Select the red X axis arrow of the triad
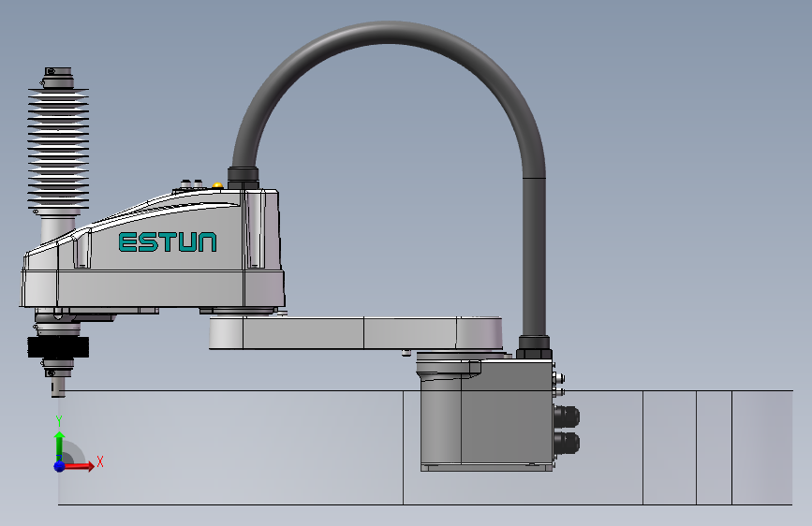 pyautogui.click(x=80, y=466)
